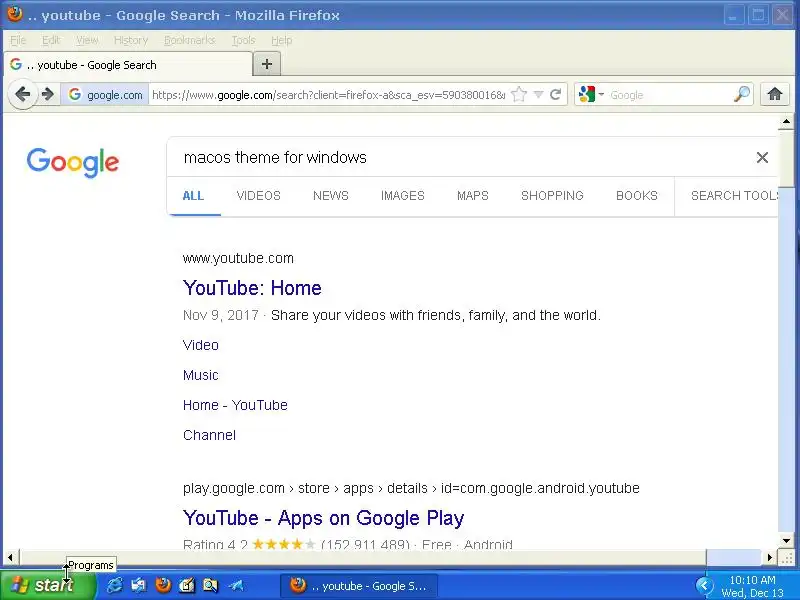Viewport: 800px width, 600px height.
Task: Clear the Google search box with X
Action: (762, 158)
